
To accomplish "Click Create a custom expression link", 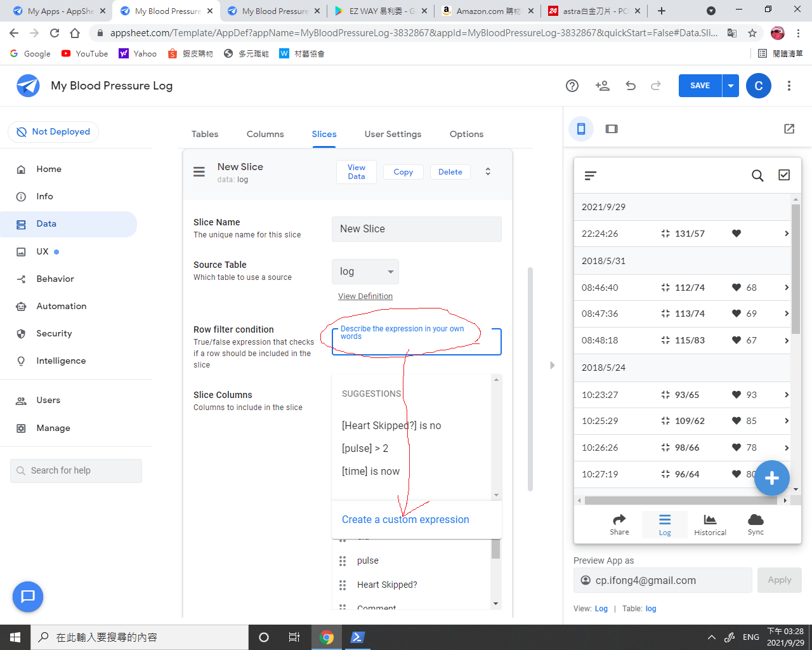I will [405, 519].
